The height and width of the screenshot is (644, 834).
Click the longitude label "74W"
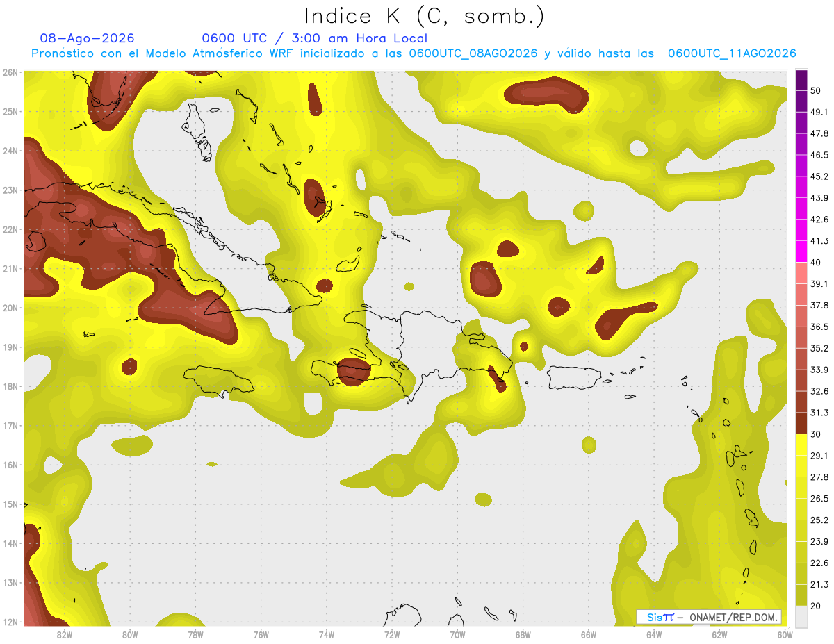click(327, 634)
